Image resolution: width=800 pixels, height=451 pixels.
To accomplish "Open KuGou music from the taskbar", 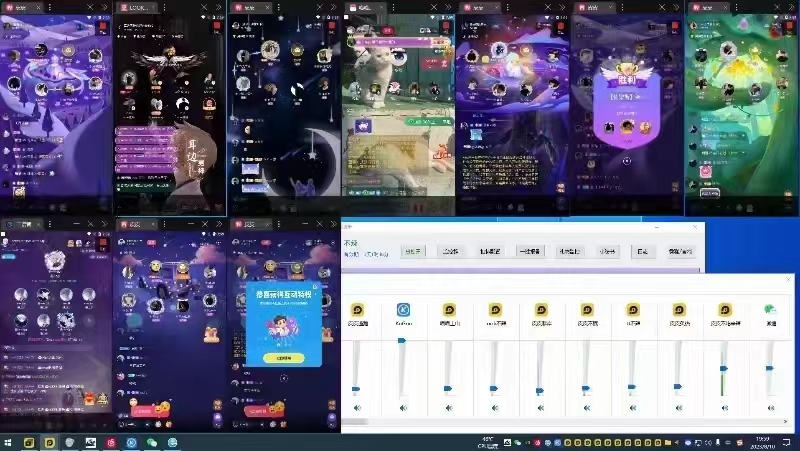I will coord(131,442).
